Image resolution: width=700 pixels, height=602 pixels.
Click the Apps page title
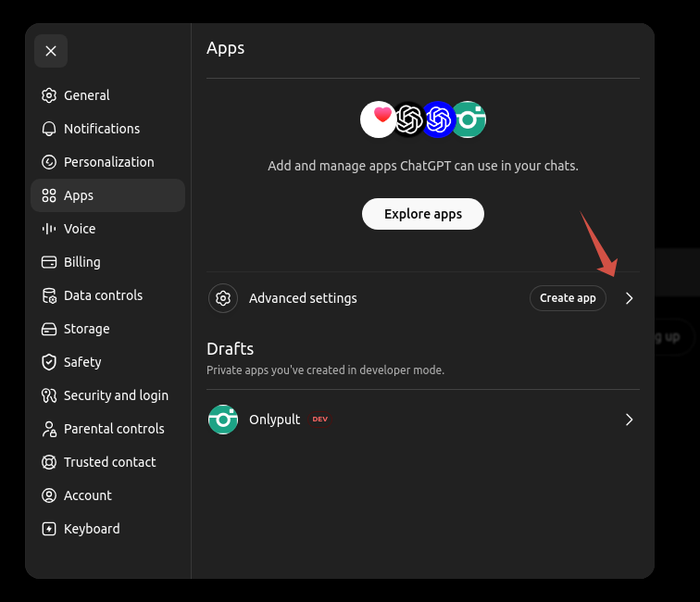tap(225, 48)
